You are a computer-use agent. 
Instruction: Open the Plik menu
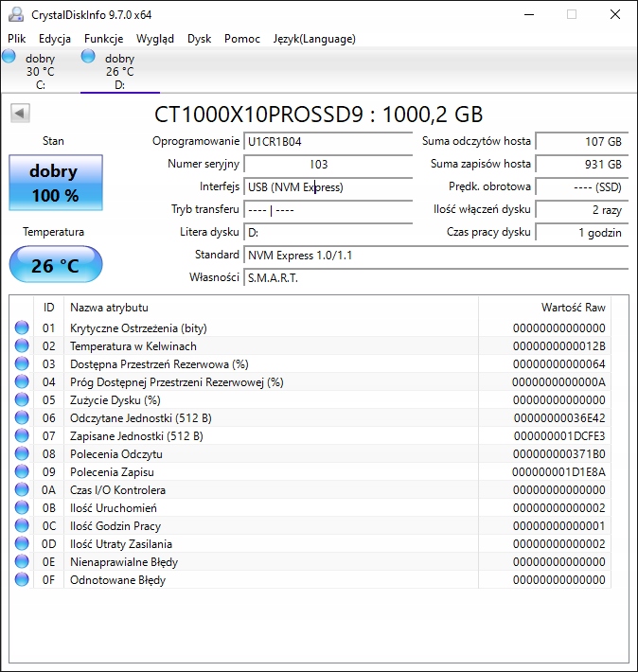point(17,39)
